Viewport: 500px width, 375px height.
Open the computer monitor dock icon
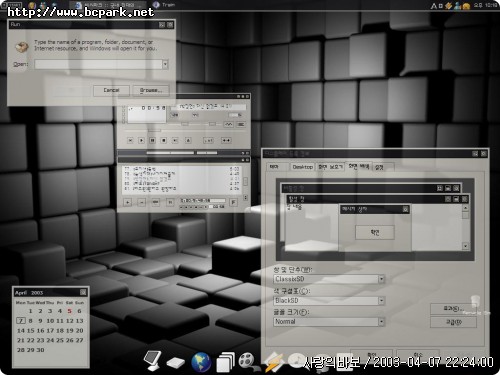coord(152,361)
